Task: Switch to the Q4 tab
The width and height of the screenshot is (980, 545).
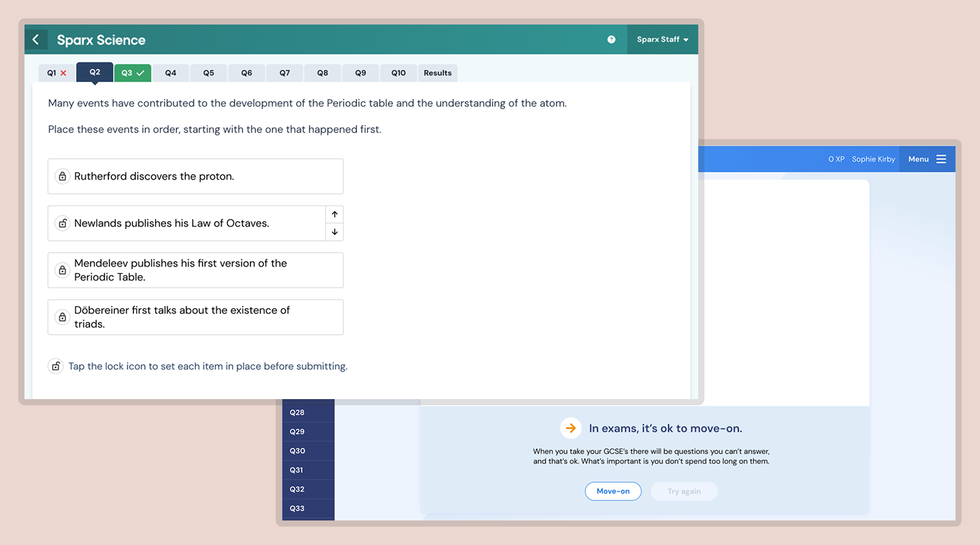Action: point(171,73)
